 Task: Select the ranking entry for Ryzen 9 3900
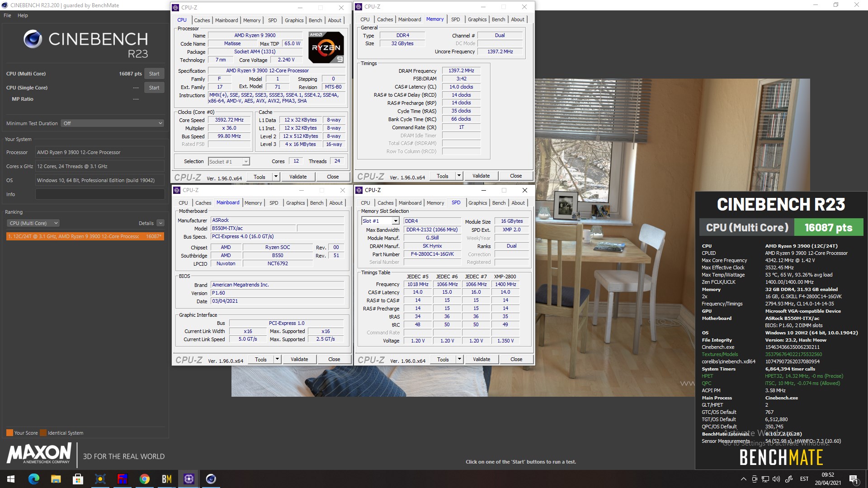pyautogui.click(x=85, y=236)
